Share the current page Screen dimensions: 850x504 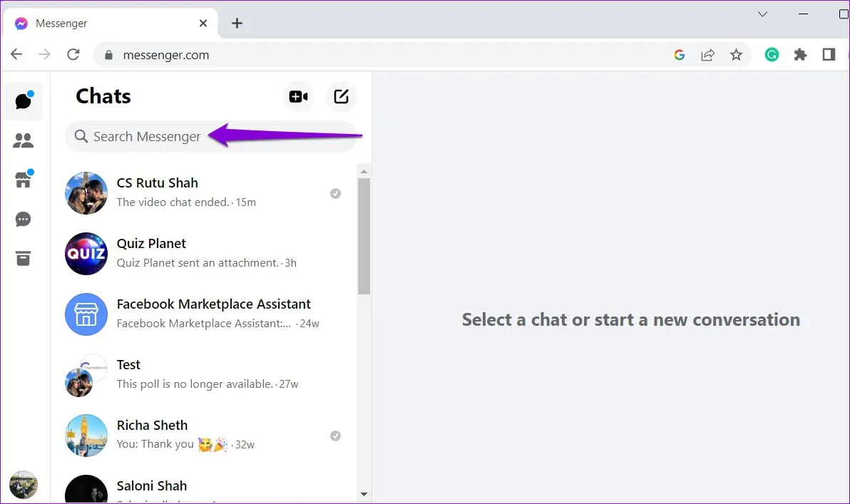[x=707, y=54]
